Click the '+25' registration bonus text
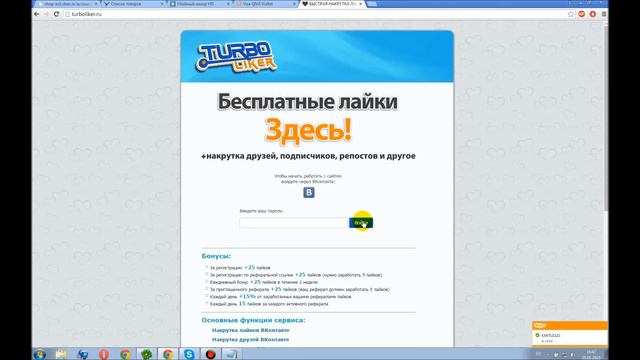Screen dimensions: 640x360 [249, 267]
